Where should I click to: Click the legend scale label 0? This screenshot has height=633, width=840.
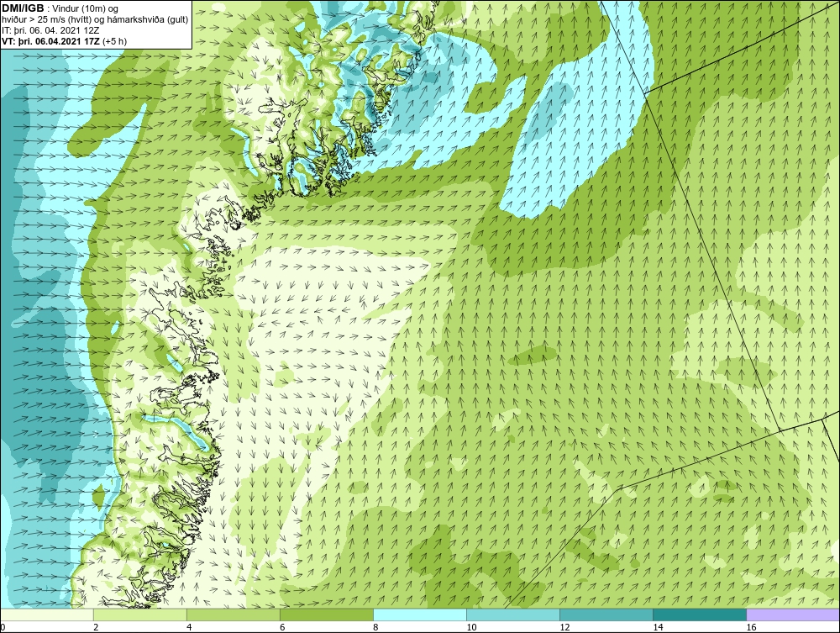pyautogui.click(x=3, y=627)
